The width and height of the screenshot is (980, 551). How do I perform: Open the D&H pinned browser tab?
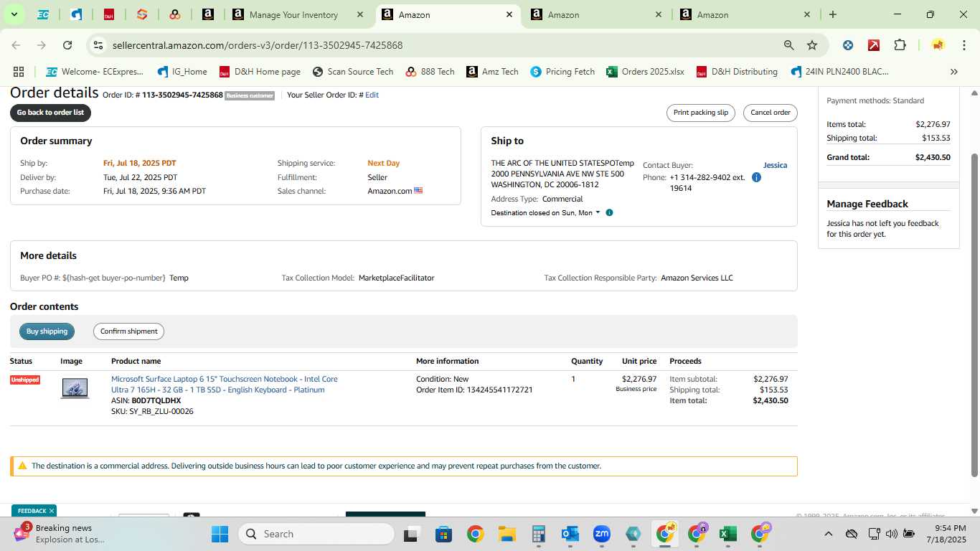coord(109,14)
